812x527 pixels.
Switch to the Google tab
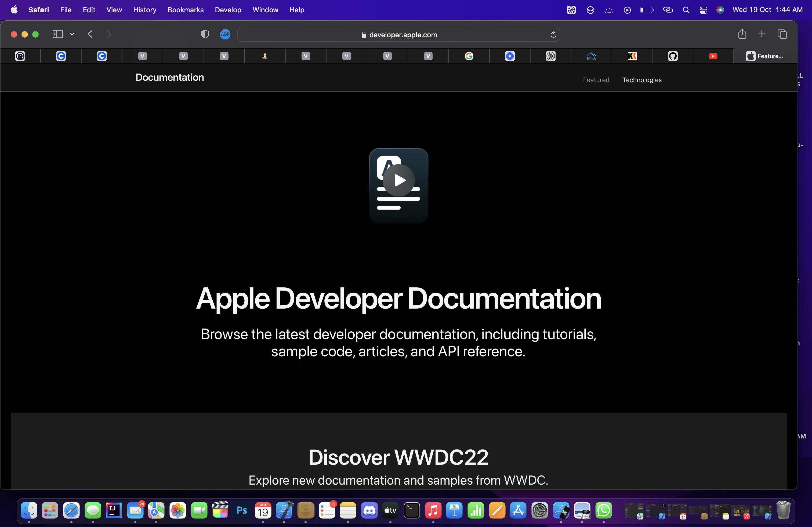(469, 56)
